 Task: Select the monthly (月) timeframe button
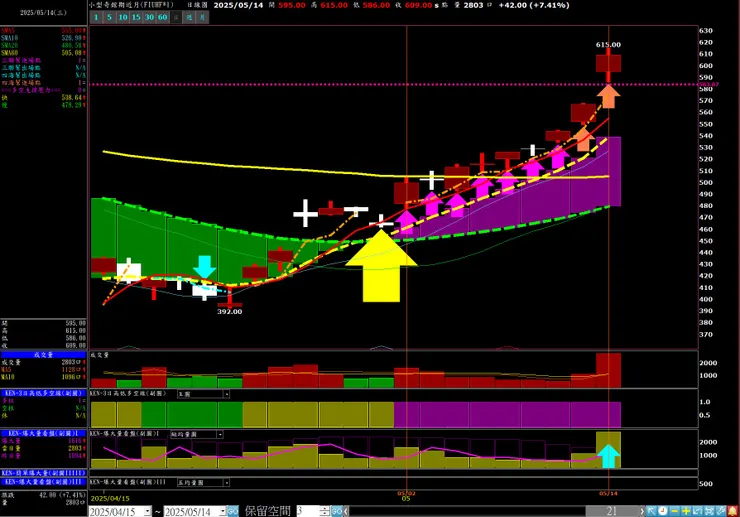pos(202,17)
